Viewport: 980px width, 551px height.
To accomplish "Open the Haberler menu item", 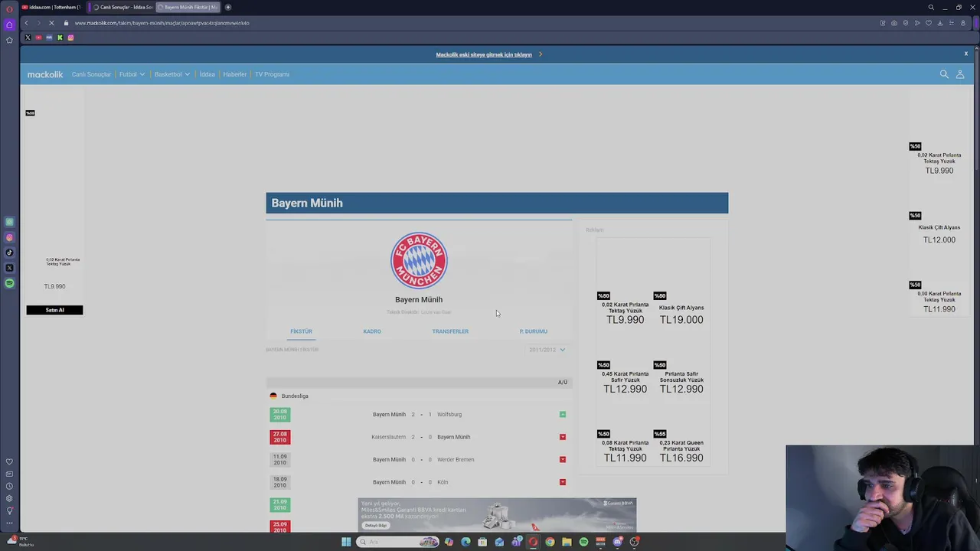I will click(x=234, y=74).
